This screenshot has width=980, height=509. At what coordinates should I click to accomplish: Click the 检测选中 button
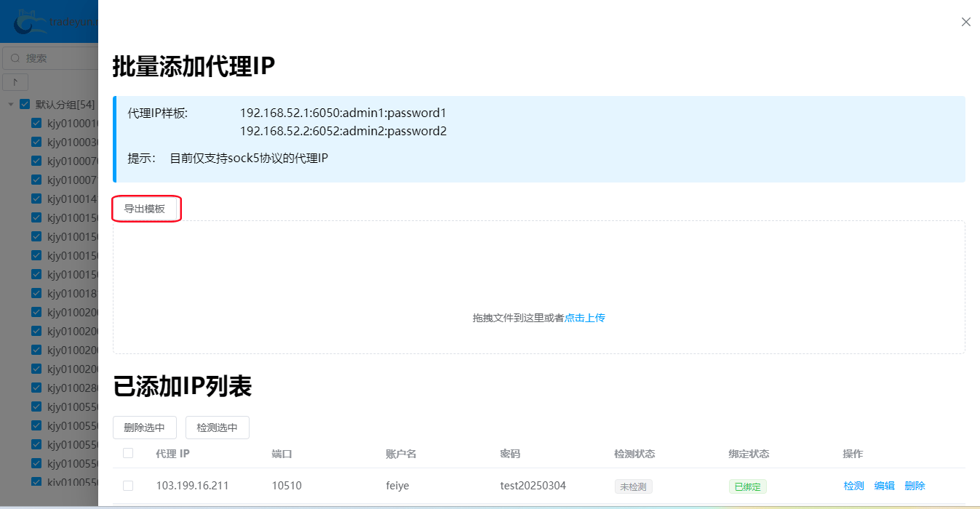(x=217, y=428)
